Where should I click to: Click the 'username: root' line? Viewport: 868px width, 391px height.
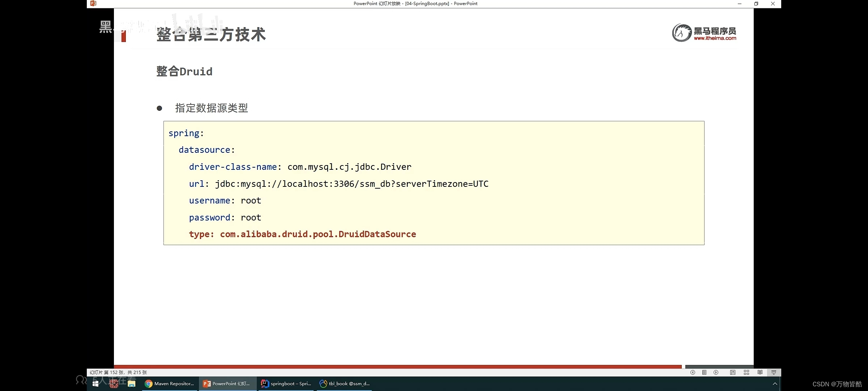click(x=225, y=201)
